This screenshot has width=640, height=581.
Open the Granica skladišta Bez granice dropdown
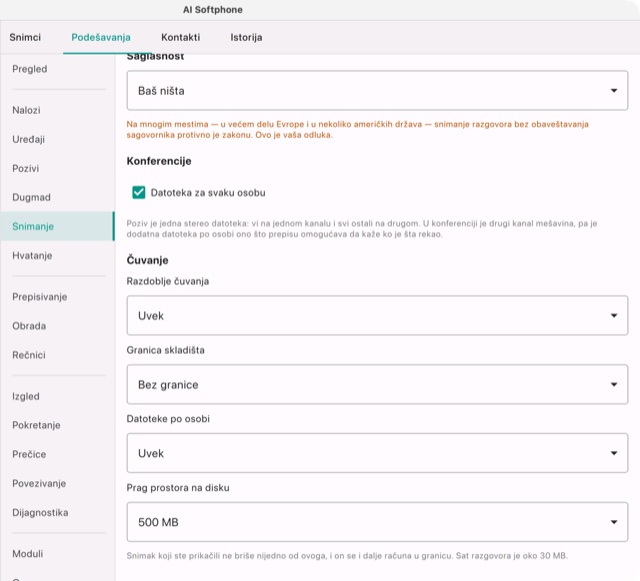pos(377,384)
